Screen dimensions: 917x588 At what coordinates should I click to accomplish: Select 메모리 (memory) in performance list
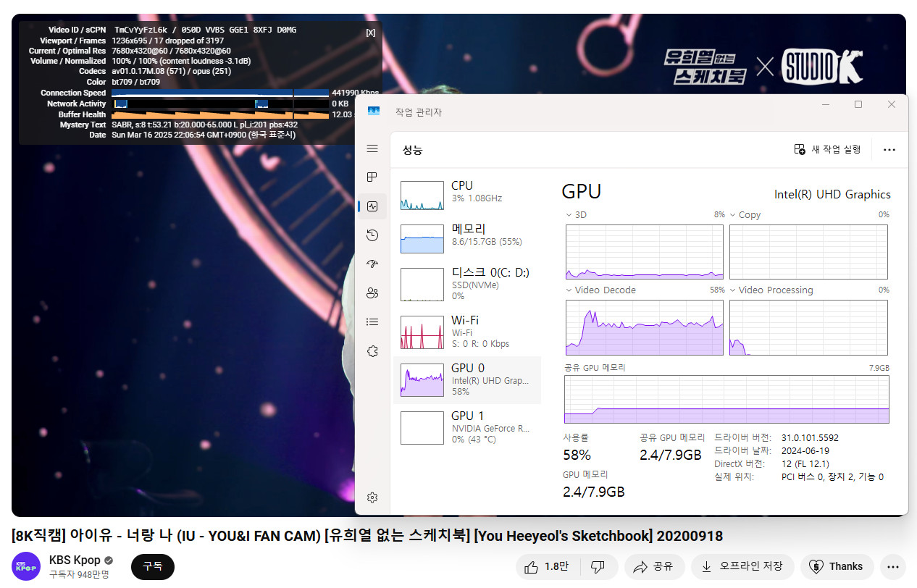pos(467,238)
